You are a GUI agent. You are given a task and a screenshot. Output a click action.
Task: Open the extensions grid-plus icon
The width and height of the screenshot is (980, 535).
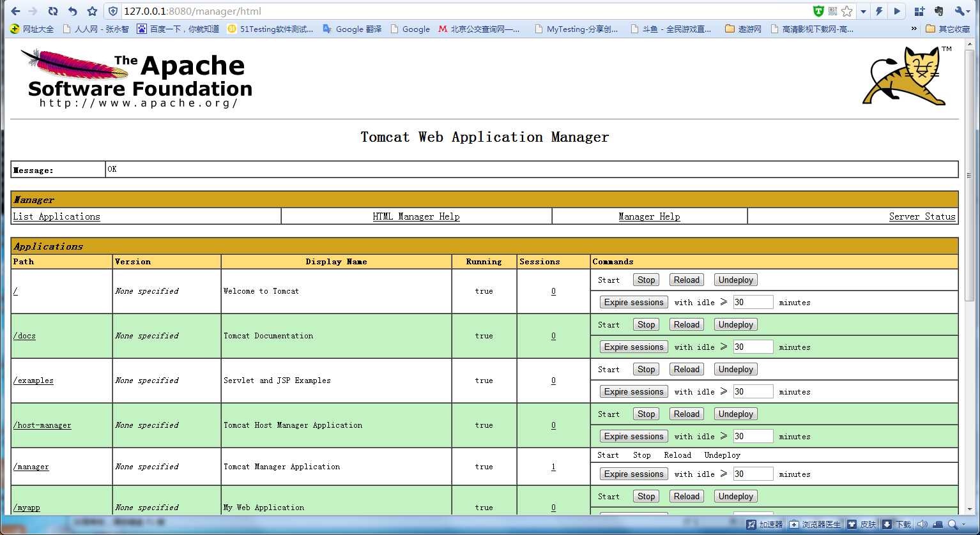[919, 11]
